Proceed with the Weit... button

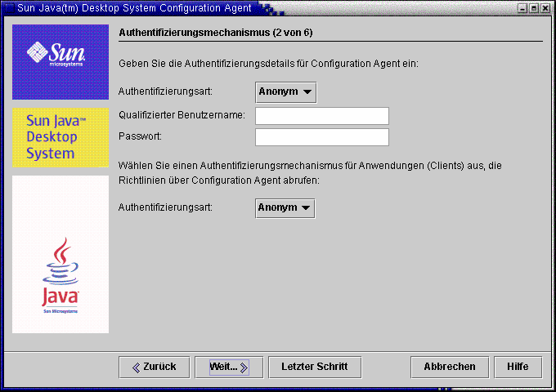pos(229,367)
